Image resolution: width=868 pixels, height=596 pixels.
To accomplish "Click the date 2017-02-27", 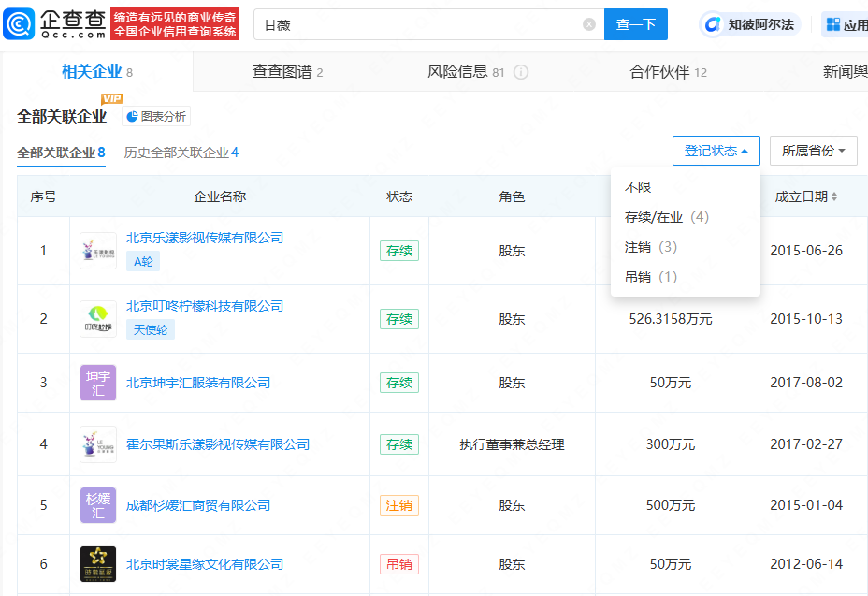I will click(x=806, y=444).
